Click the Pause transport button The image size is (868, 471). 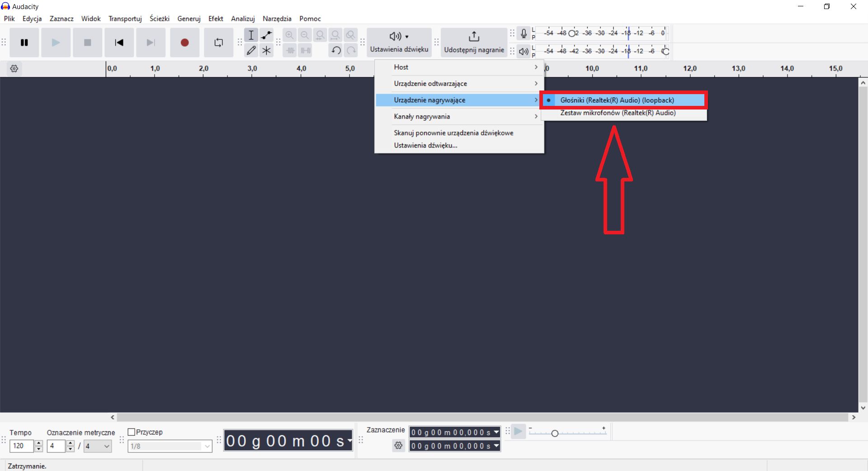pos(24,43)
